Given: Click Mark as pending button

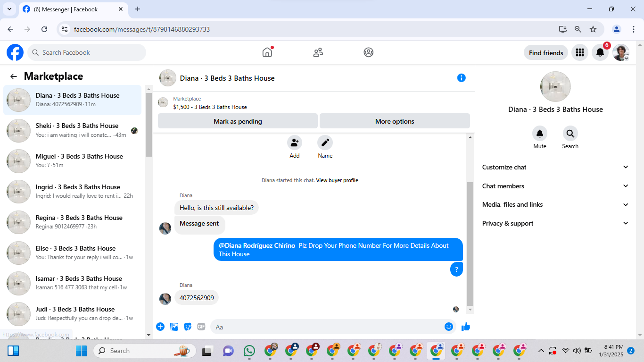Looking at the screenshot, I should (x=238, y=121).
